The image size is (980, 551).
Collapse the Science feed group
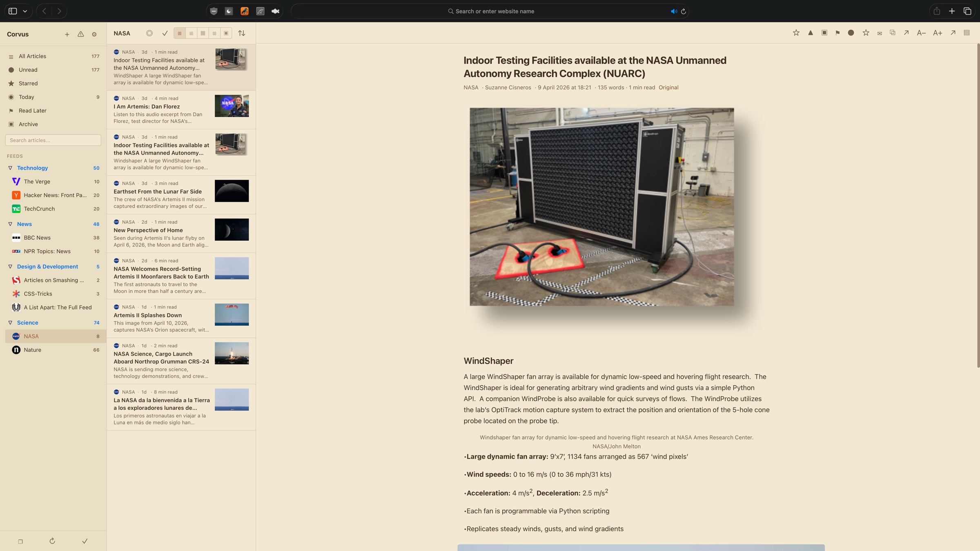10,322
